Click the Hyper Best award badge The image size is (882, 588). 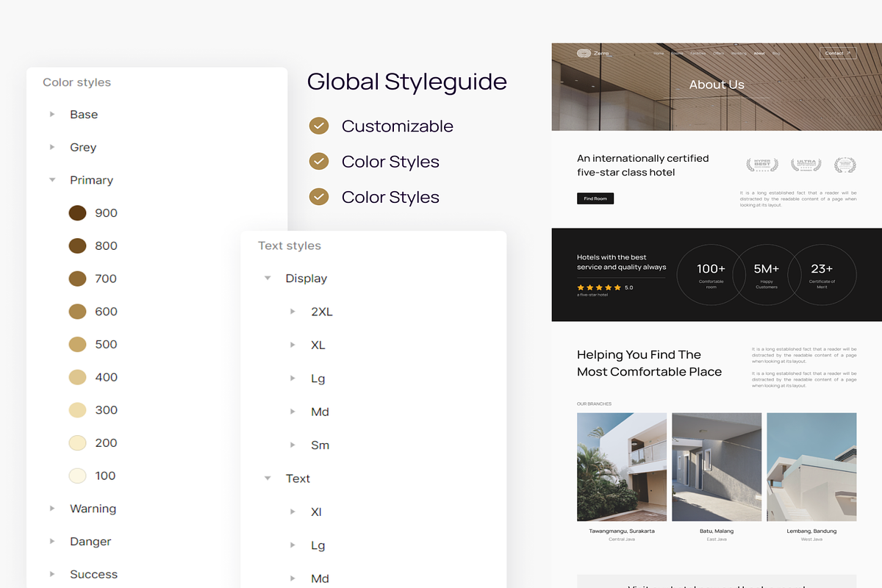point(761,165)
